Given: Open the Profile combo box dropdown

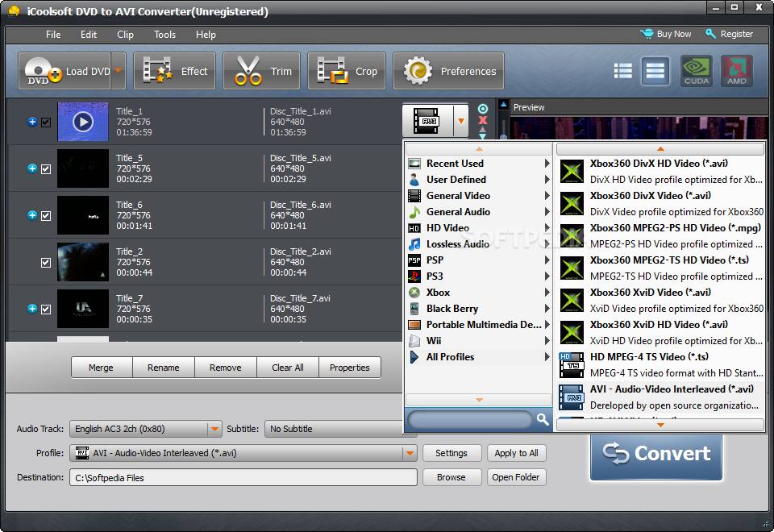Looking at the screenshot, I should (x=410, y=453).
